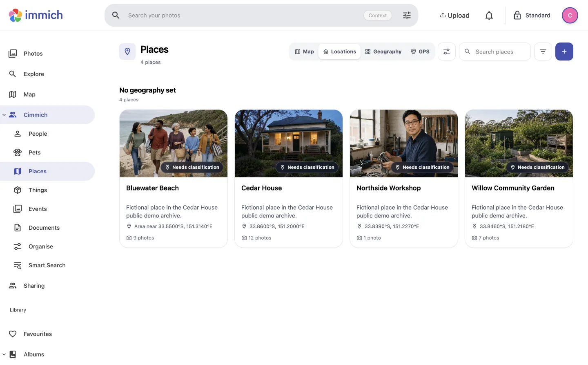The image size is (588, 365).
Task: Open search filter options sliders icon
Action: coord(407,16)
